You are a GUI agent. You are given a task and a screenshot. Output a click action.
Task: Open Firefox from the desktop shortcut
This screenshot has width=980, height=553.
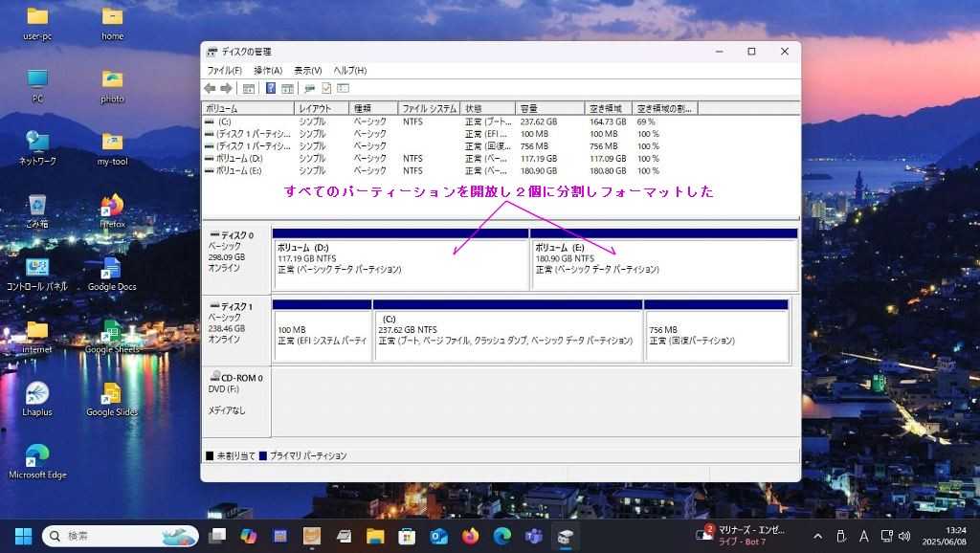click(112, 207)
